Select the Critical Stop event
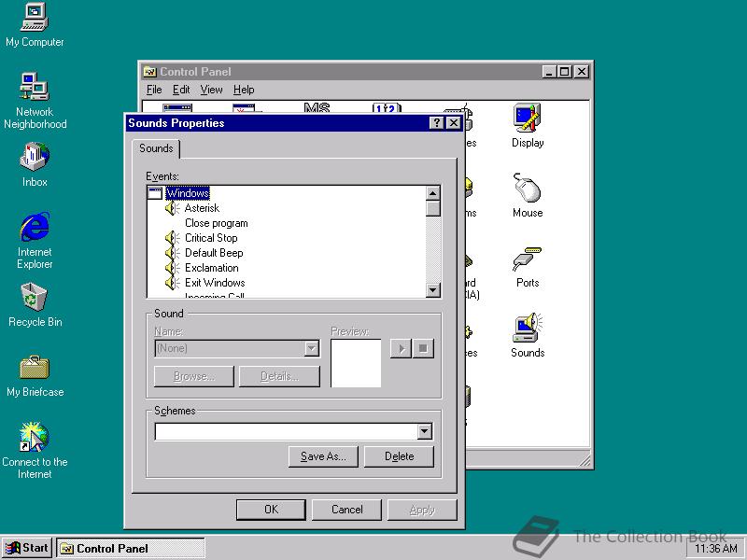The width and height of the screenshot is (747, 560). coord(211,238)
